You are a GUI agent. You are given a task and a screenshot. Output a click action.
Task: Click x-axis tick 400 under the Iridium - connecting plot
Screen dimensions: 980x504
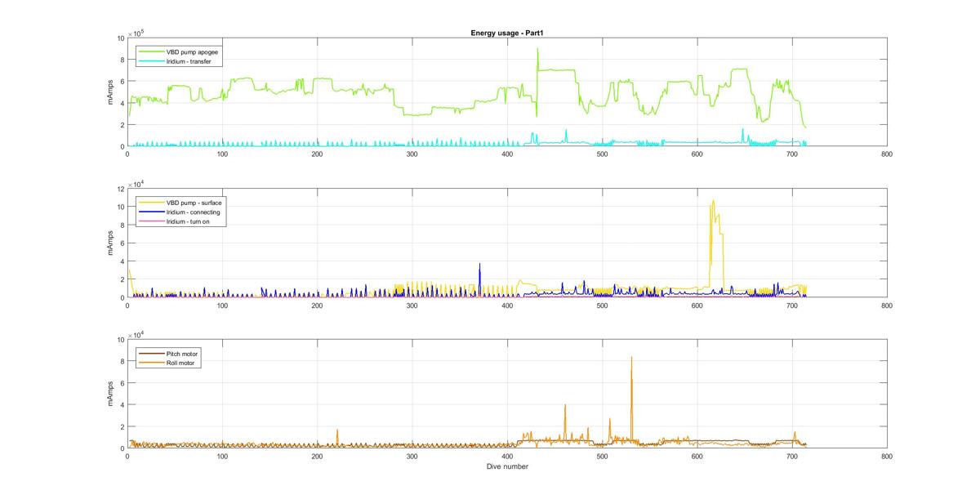pos(507,305)
